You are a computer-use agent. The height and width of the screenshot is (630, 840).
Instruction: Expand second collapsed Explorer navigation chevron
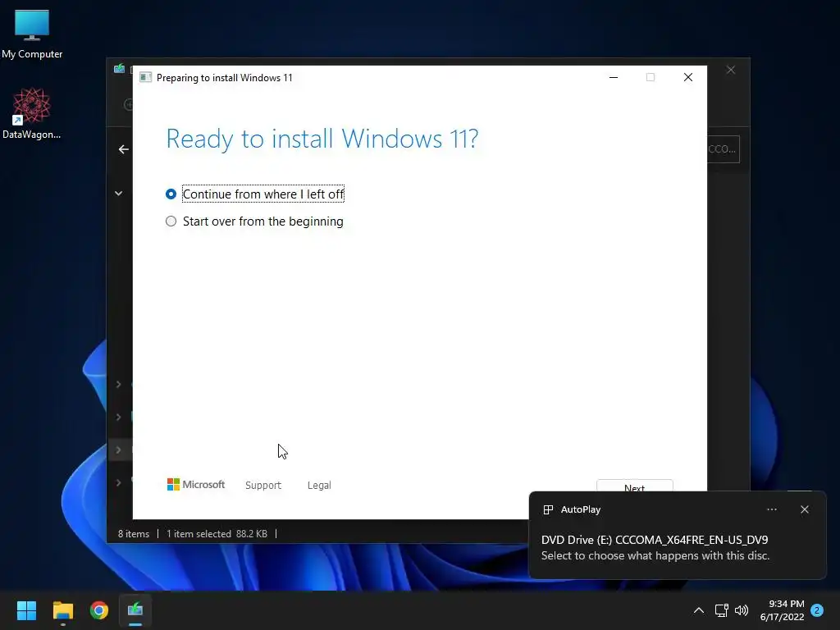[x=118, y=417]
